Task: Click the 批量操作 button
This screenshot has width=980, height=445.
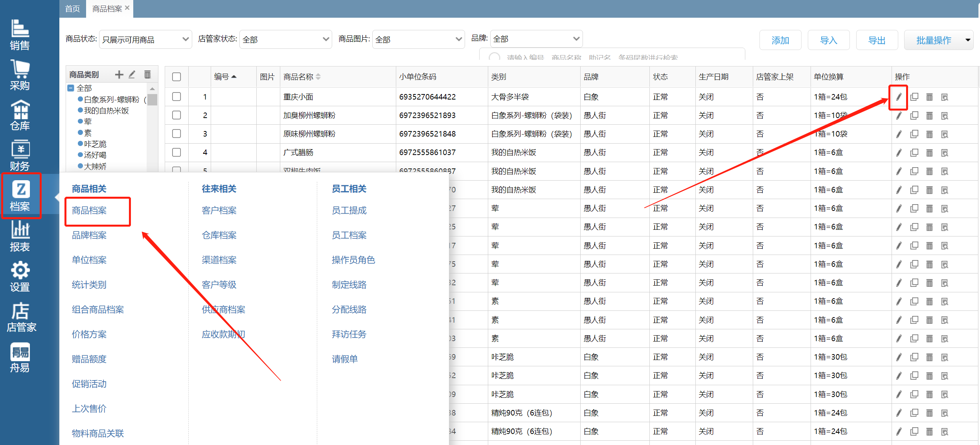Action: pyautogui.click(x=934, y=40)
